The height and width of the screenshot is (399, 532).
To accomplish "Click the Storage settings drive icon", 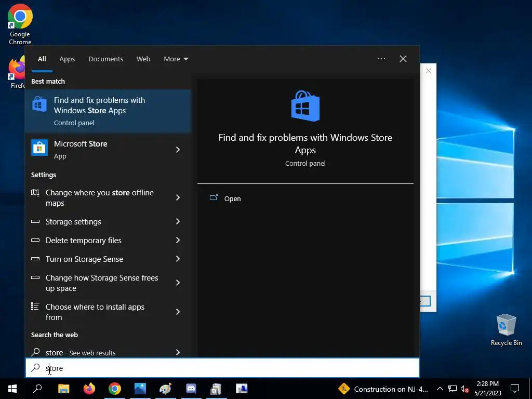I will coord(35,221).
